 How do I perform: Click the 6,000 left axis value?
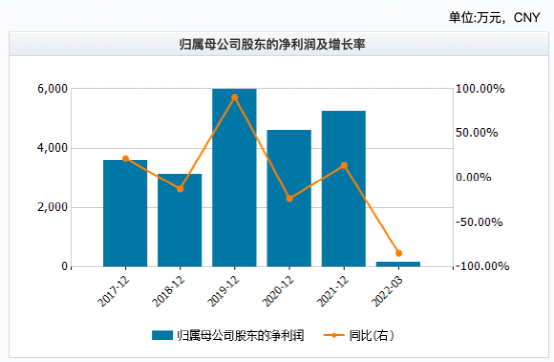52,89
